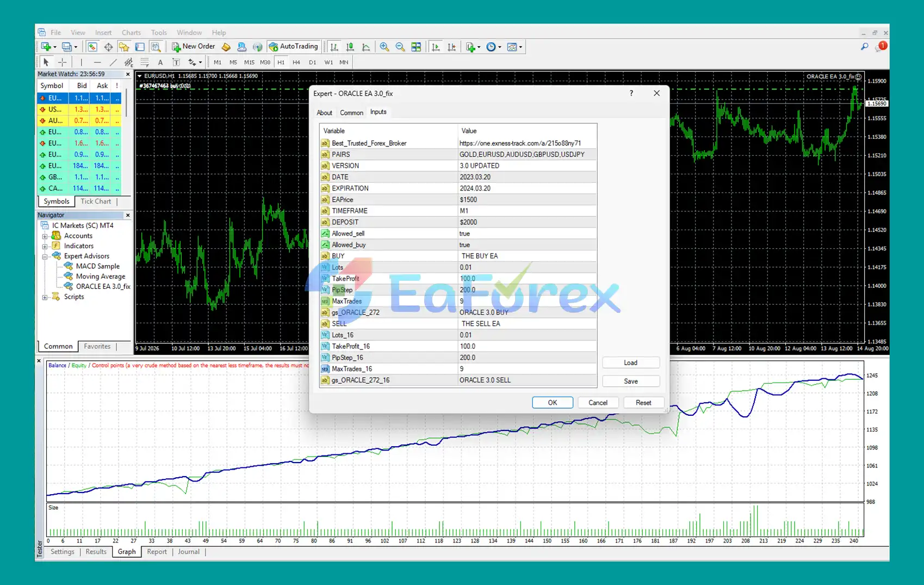Open the Charts menu

131,33
